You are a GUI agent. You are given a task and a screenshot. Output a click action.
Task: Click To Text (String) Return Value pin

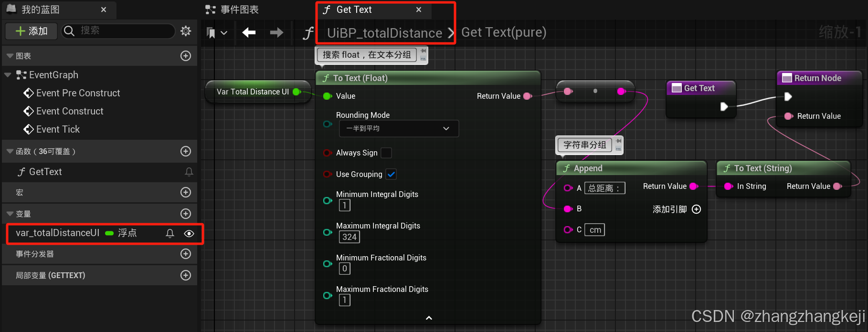coord(838,186)
